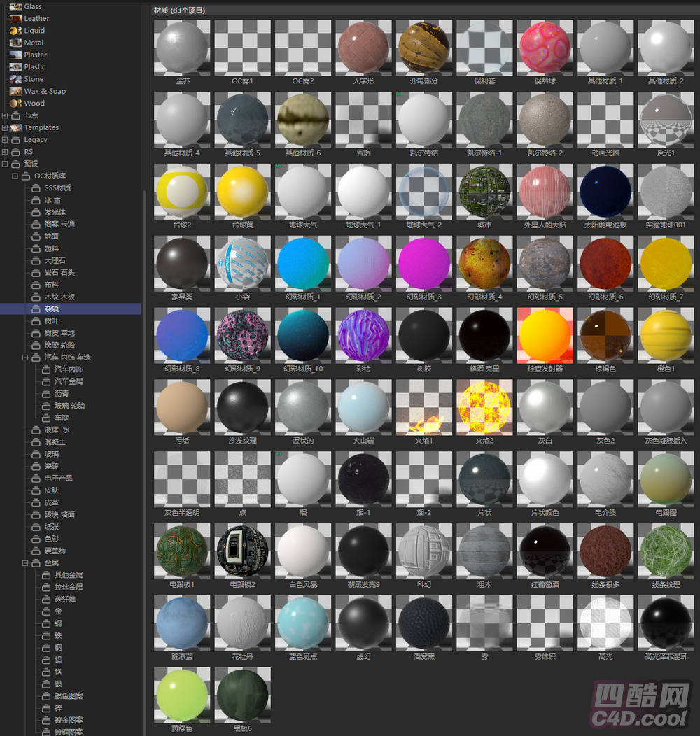
Task: Select the 城市 city material thumbnail
Action: pyautogui.click(x=484, y=191)
